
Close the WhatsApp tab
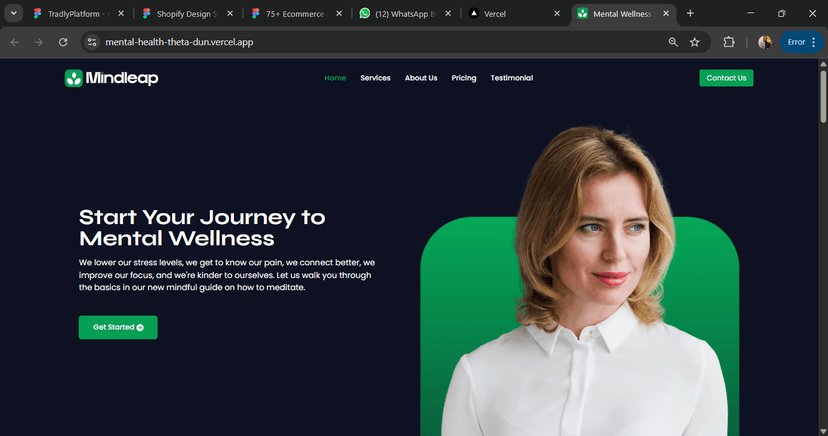448,14
